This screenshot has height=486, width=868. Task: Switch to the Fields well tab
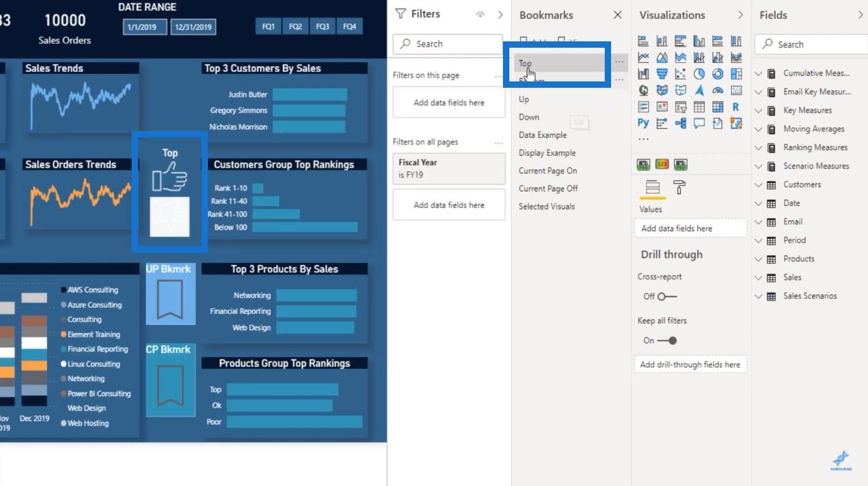point(652,187)
